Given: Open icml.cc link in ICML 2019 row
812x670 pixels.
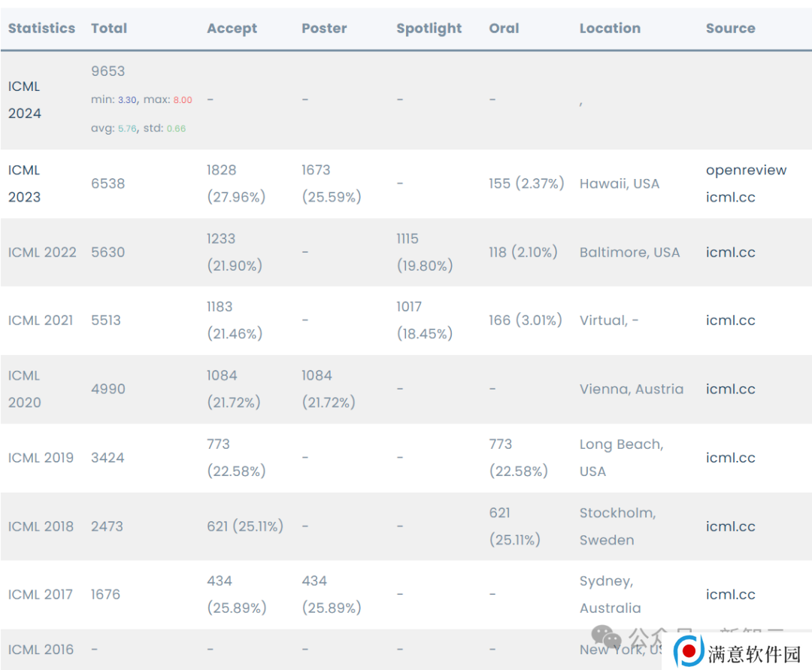Looking at the screenshot, I should [x=730, y=458].
